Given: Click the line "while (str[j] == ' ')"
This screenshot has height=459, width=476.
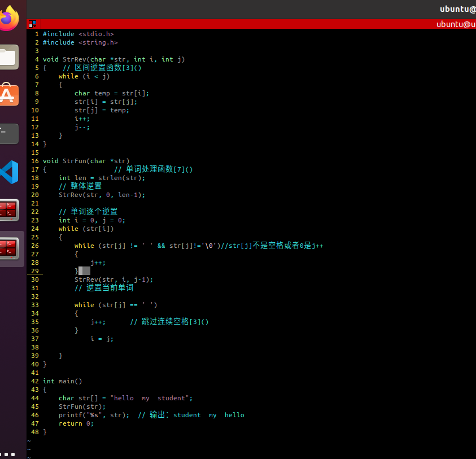Looking at the screenshot, I should [116, 305].
